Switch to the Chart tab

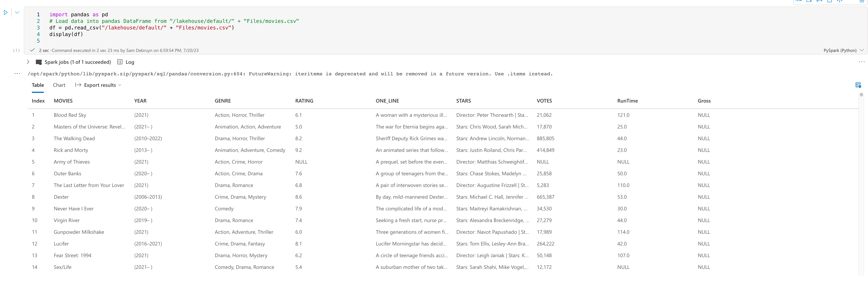[59, 85]
